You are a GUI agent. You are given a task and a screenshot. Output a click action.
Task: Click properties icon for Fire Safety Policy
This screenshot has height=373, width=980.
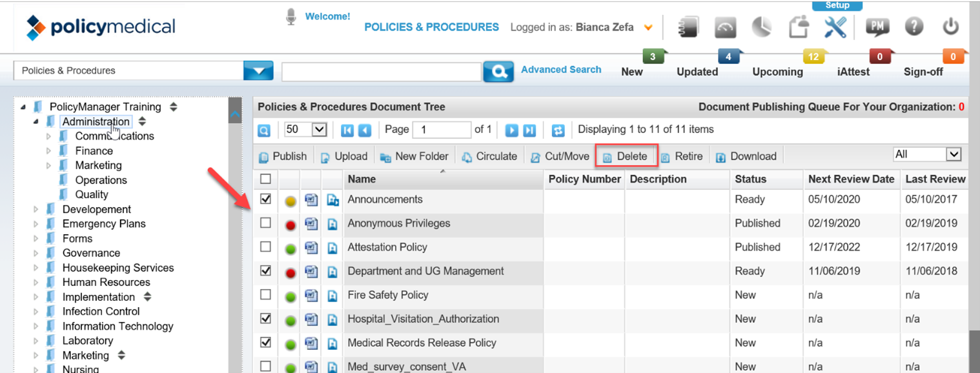pyautogui.click(x=332, y=296)
